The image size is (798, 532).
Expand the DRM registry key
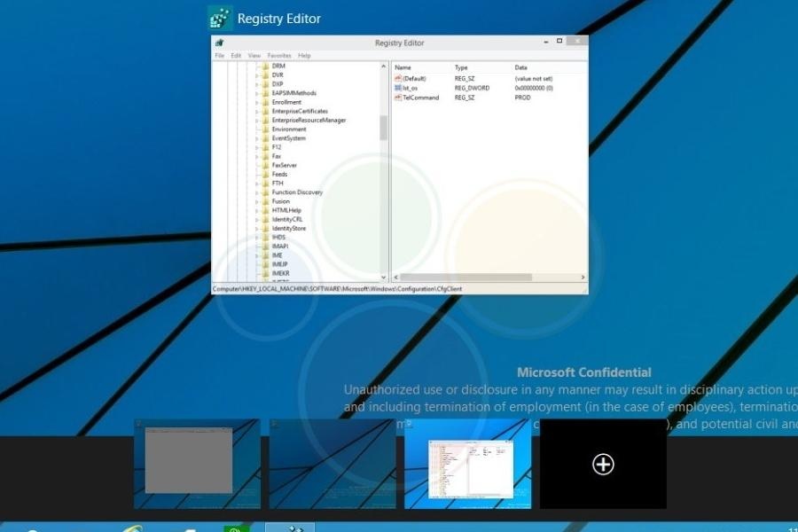pyautogui.click(x=256, y=66)
